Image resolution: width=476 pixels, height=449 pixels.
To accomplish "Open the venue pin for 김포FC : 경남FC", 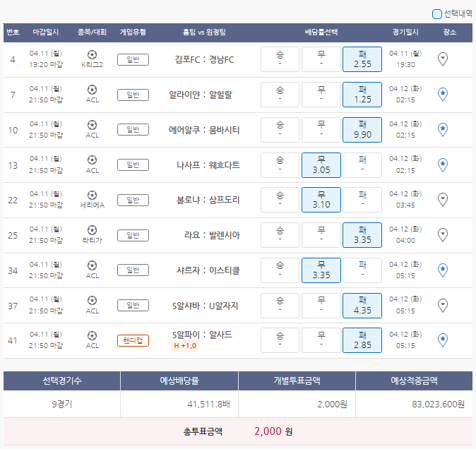I will tap(443, 59).
